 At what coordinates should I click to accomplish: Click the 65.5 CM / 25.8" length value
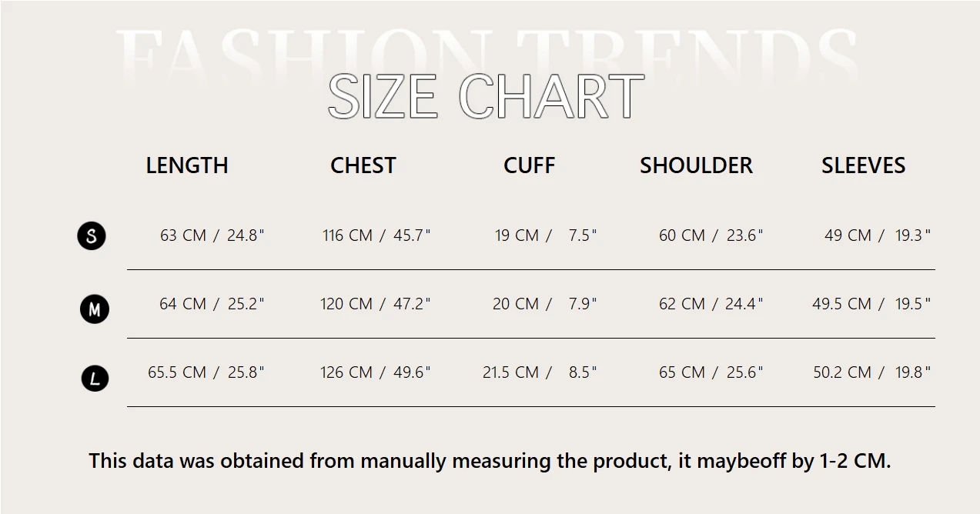206,372
